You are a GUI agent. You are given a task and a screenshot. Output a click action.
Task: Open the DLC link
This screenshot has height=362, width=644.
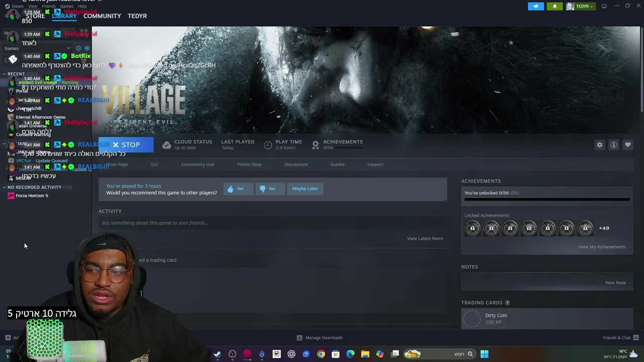pyautogui.click(x=154, y=164)
